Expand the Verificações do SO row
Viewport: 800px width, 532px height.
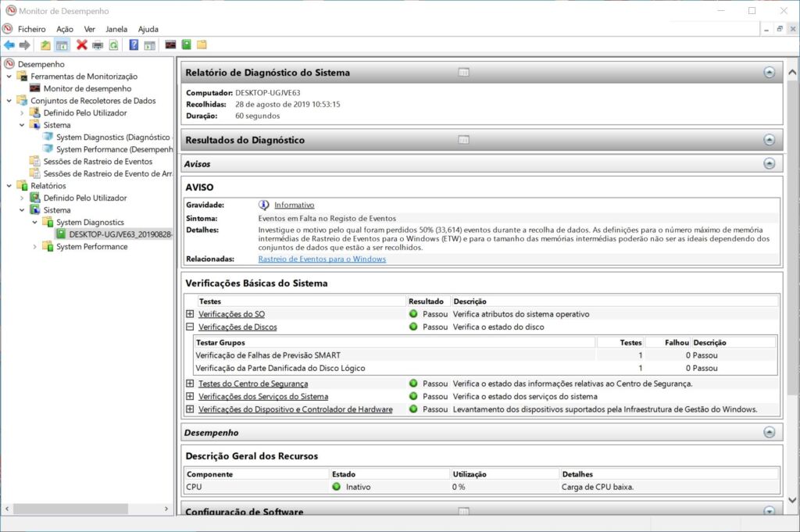point(190,314)
